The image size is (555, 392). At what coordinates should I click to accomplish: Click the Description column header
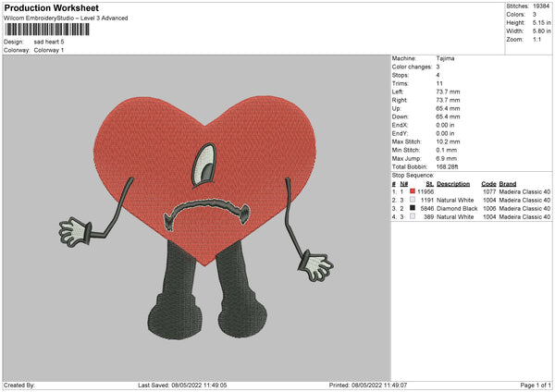coord(455,182)
